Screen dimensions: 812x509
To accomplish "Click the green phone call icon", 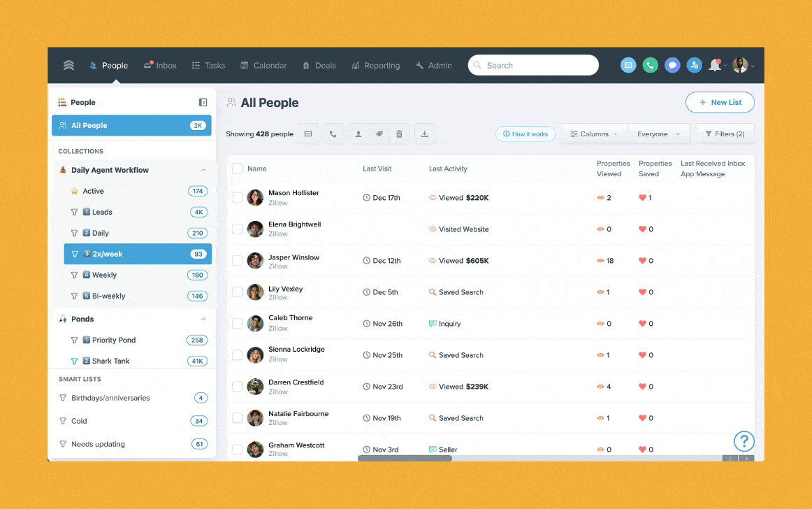I will coord(650,65).
